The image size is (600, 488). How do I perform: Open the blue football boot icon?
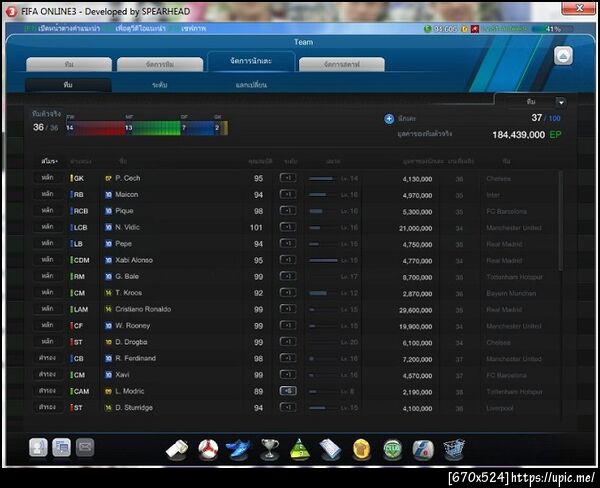238,449
